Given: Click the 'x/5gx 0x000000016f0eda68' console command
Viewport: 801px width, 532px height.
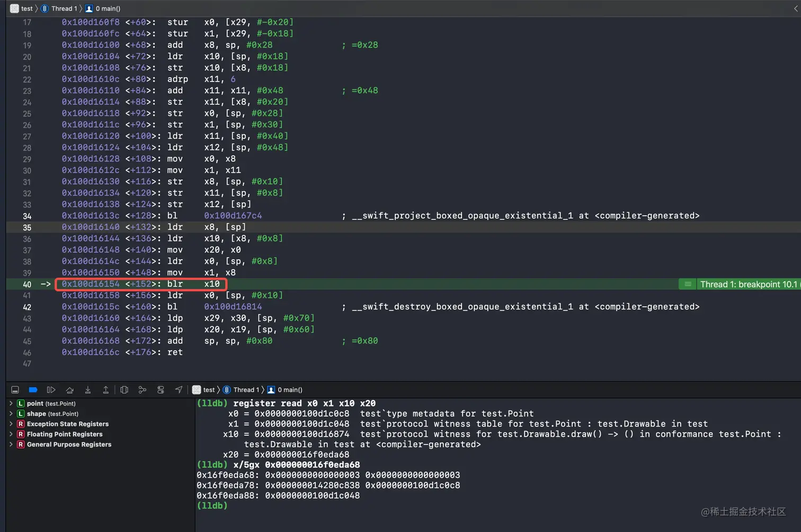Looking at the screenshot, I should (297, 465).
